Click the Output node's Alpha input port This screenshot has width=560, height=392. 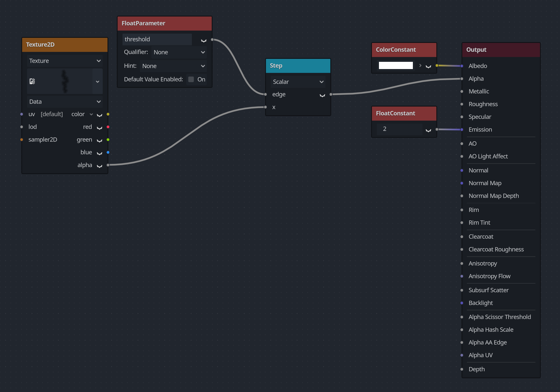pos(462,79)
